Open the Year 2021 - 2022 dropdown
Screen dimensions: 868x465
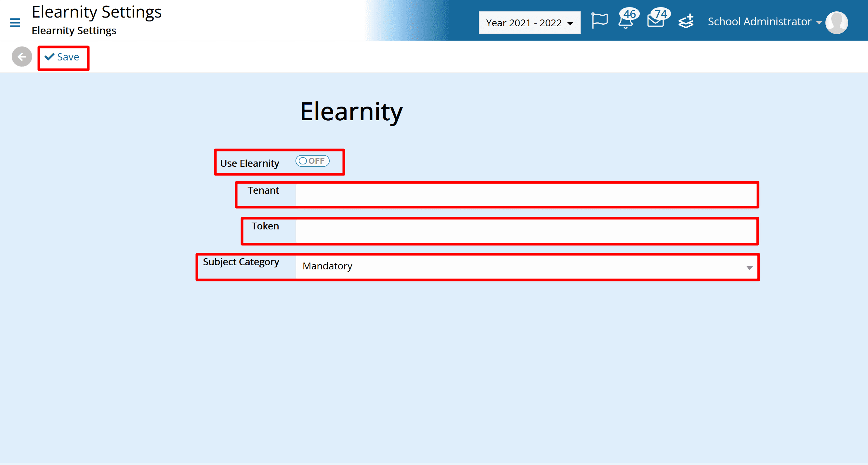(x=529, y=22)
